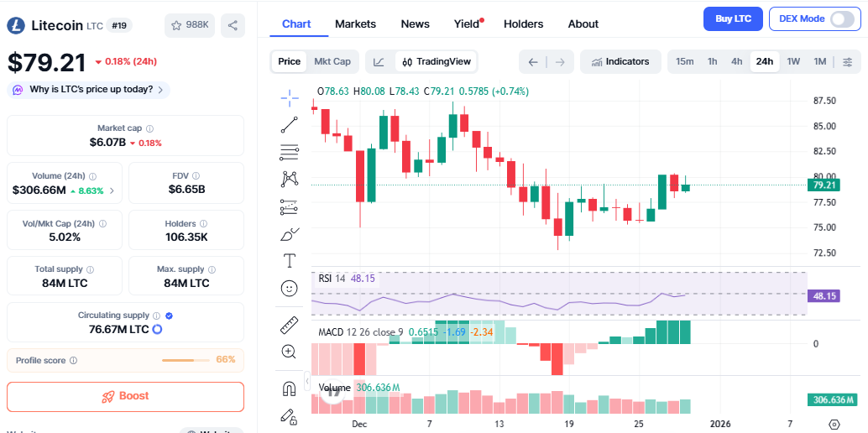Open the Markets tab
Screen dimensions: 868x433
[x=355, y=23]
